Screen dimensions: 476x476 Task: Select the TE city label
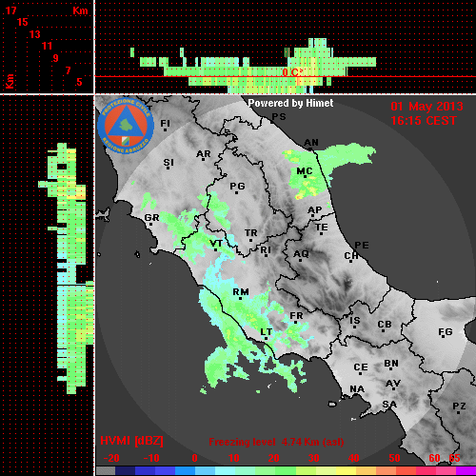pyautogui.click(x=322, y=228)
